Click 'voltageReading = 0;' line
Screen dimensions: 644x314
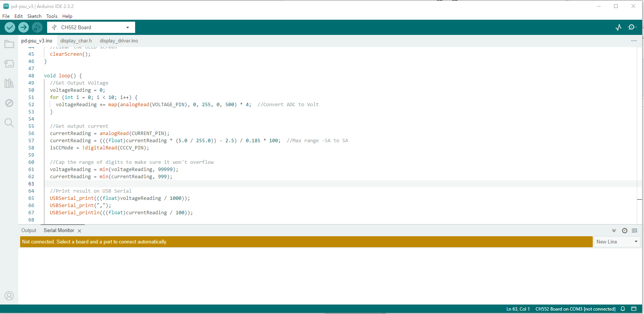(77, 90)
